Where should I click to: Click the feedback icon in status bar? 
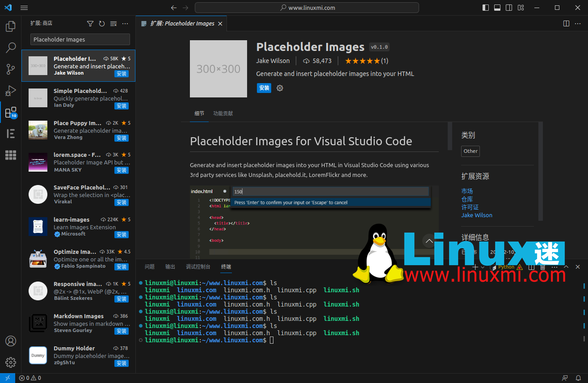(565, 378)
